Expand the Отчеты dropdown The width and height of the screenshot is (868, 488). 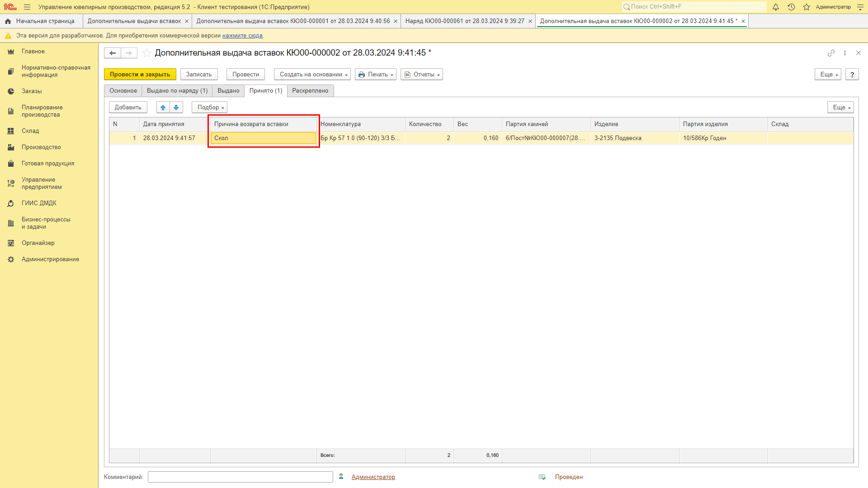click(422, 75)
